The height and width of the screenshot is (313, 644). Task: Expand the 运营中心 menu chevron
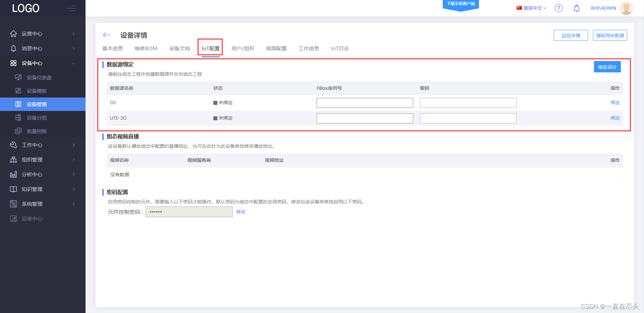click(73, 34)
